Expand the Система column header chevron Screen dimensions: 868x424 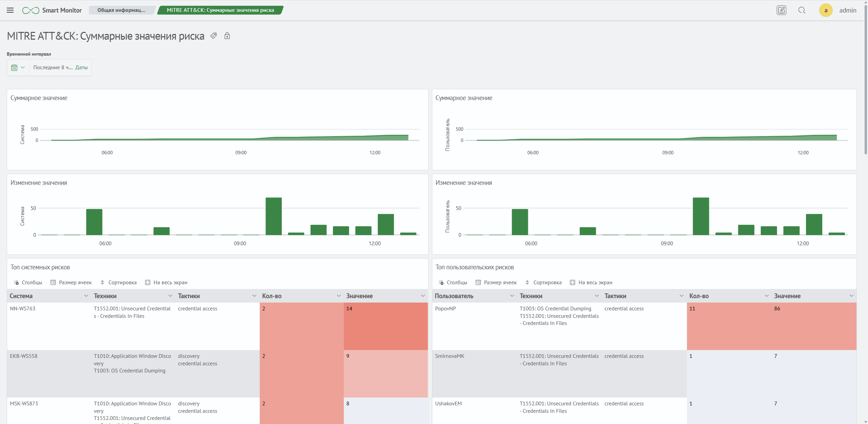[86, 296]
